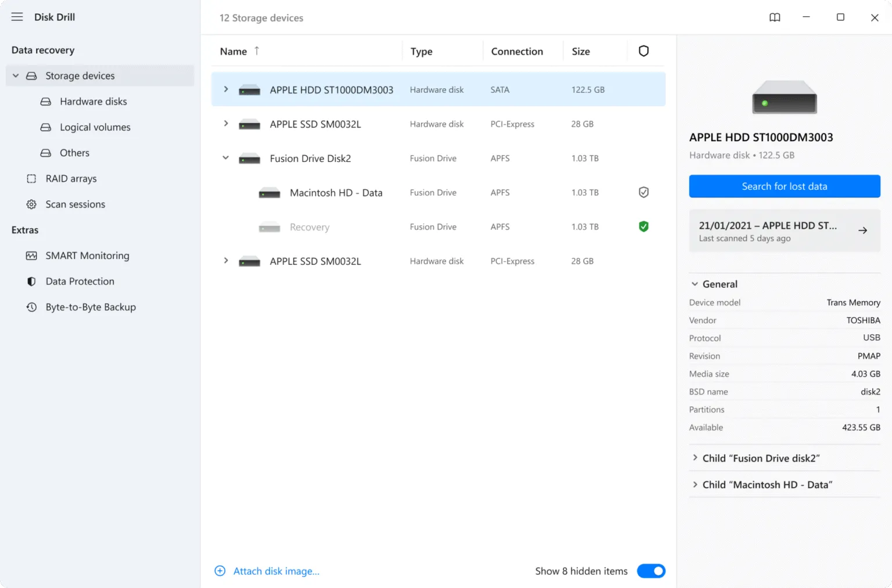Select Logical volumes in the sidebar

[x=95, y=127]
